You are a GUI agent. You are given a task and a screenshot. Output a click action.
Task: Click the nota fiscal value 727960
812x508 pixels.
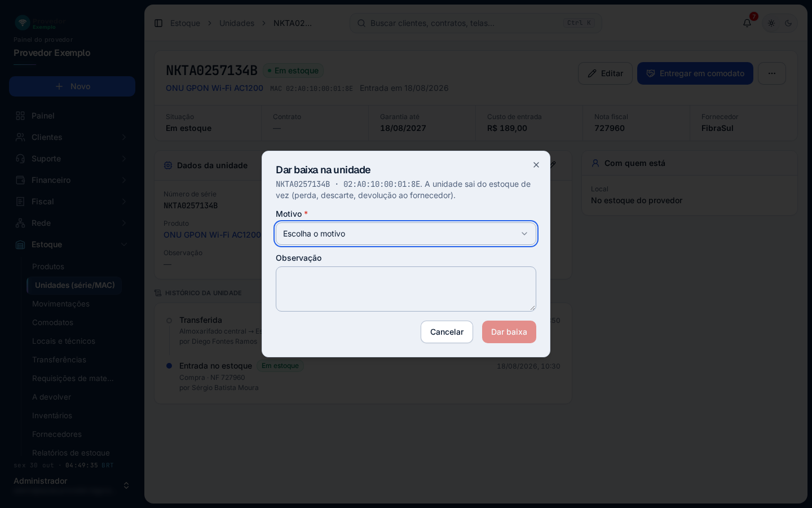pos(610,128)
